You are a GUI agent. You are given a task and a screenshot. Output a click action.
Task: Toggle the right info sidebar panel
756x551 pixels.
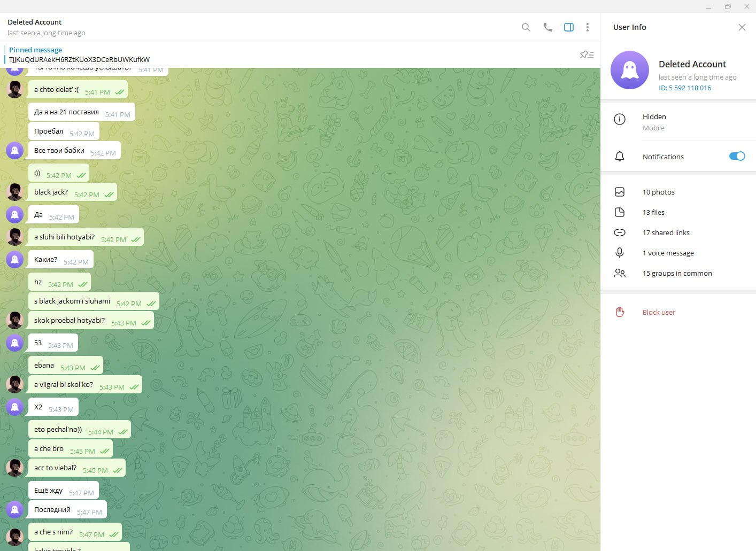coord(569,27)
